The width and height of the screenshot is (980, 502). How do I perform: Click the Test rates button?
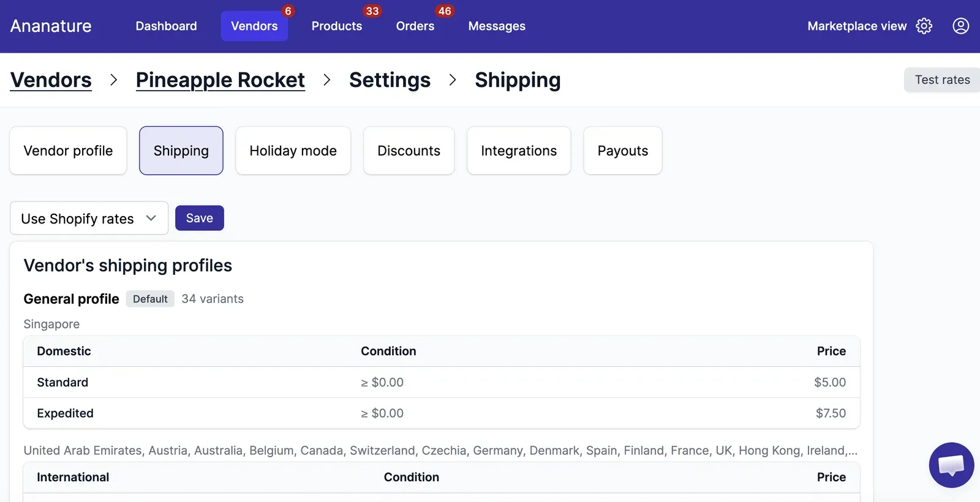[x=942, y=80]
